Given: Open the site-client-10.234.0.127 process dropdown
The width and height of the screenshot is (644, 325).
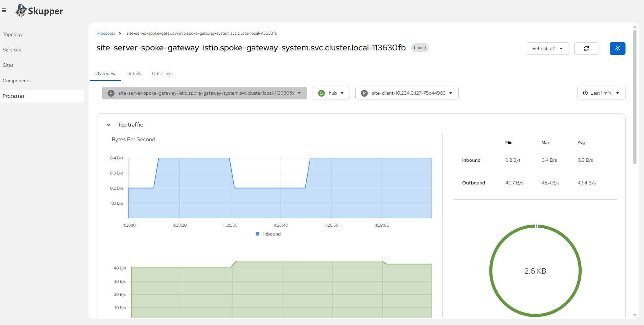Looking at the screenshot, I should click(407, 93).
